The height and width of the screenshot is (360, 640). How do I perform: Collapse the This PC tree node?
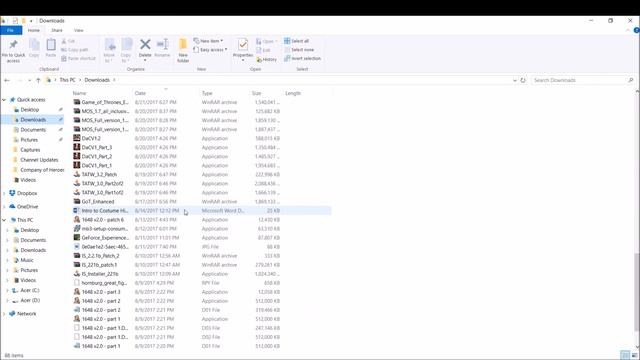click(x=4, y=220)
